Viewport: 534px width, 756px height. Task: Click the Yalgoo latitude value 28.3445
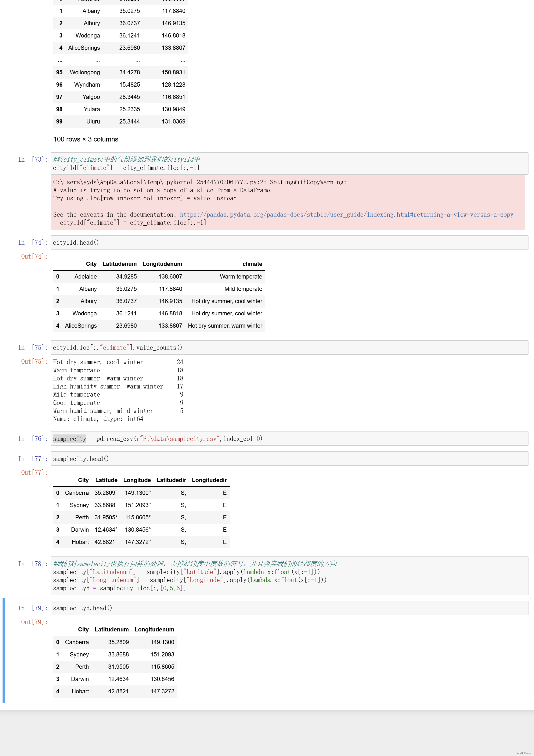click(129, 97)
